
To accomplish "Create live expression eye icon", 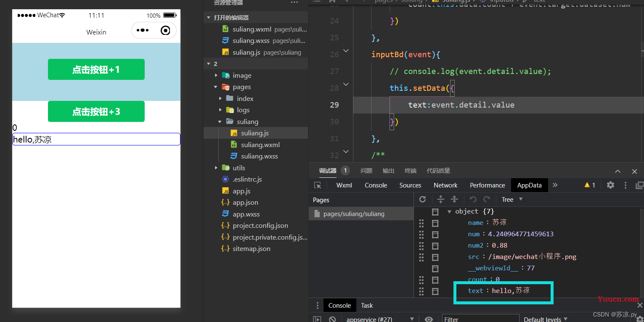I will (x=429, y=319).
